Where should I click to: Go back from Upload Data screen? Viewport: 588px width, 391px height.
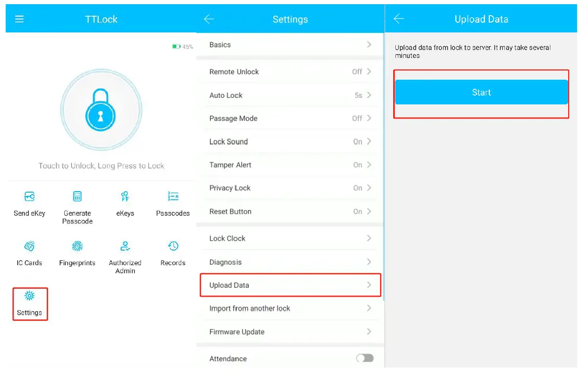399,19
